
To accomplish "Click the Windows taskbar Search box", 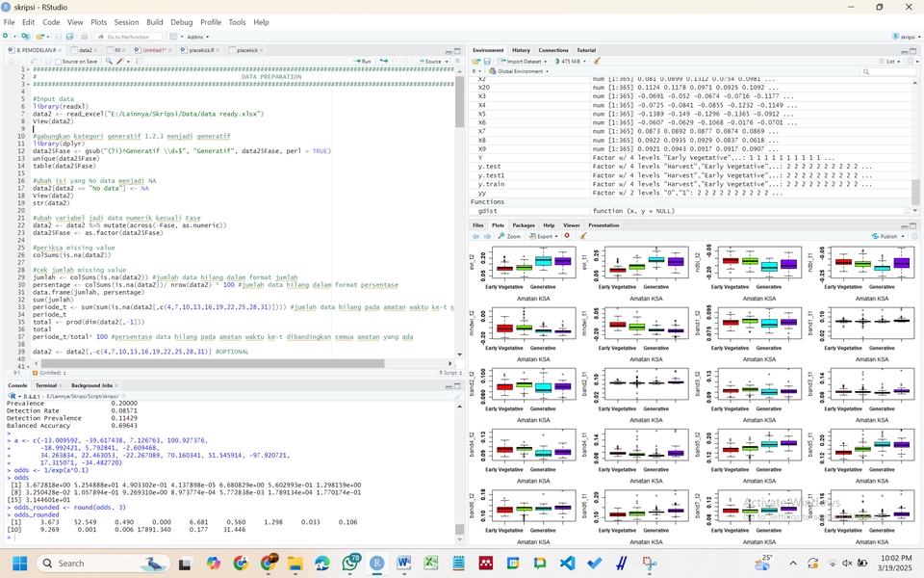I will [x=103, y=564].
